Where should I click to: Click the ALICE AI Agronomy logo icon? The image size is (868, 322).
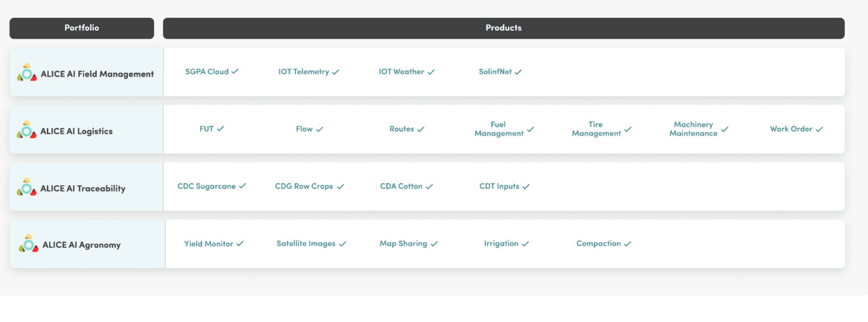click(x=28, y=244)
